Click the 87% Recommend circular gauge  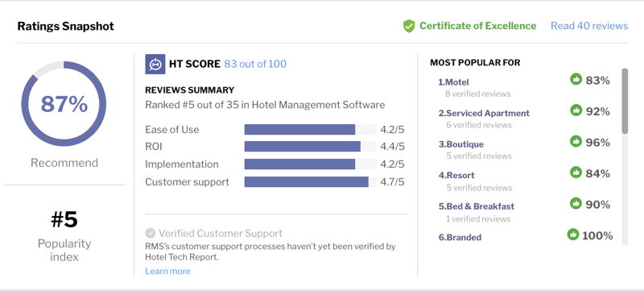tap(64, 104)
